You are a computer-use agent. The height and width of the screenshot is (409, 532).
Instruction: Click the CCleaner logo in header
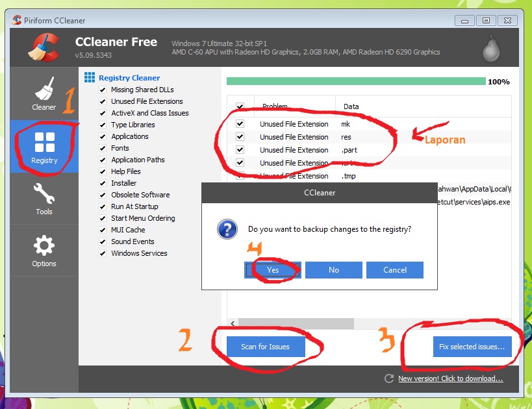coord(44,47)
